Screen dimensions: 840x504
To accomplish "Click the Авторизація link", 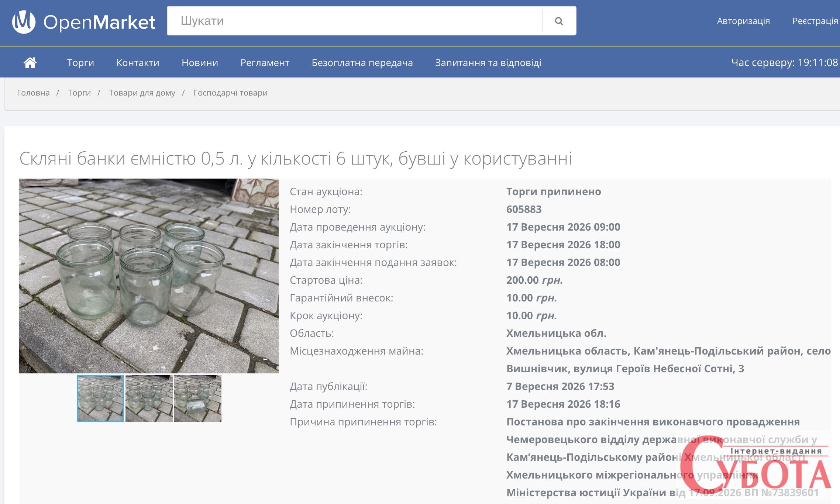I will (743, 21).
